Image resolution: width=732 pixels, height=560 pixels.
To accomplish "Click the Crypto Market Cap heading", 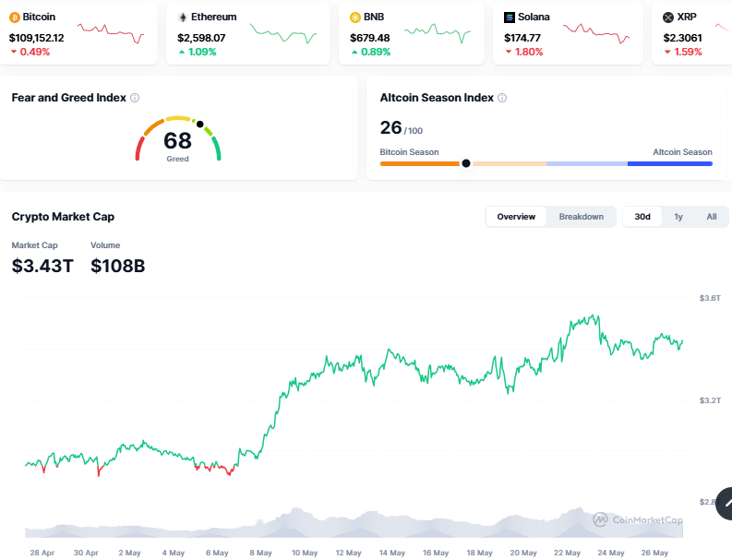I will pos(63,217).
